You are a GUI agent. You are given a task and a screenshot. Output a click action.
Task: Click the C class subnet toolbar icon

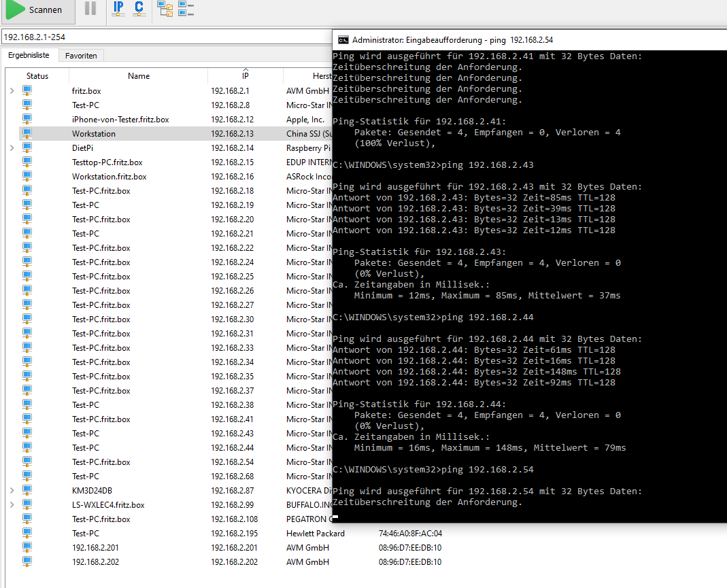[139, 8]
